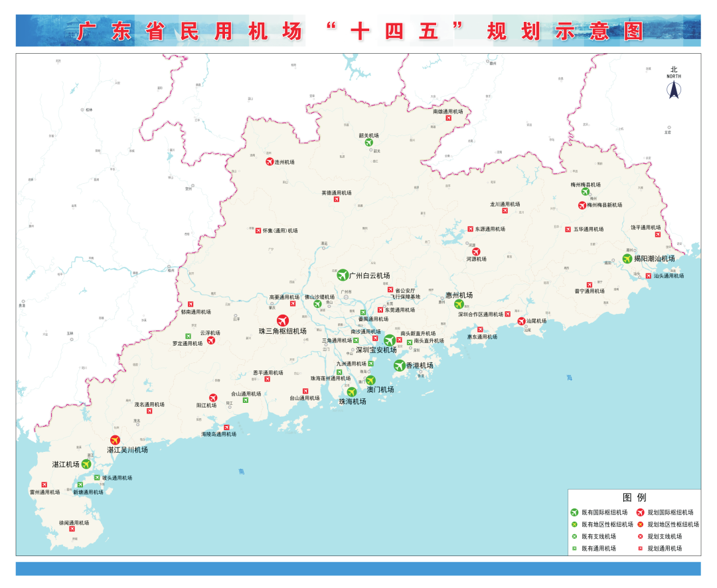
Task: Select the 连州机场 red airplane icon
Action: tap(270, 162)
